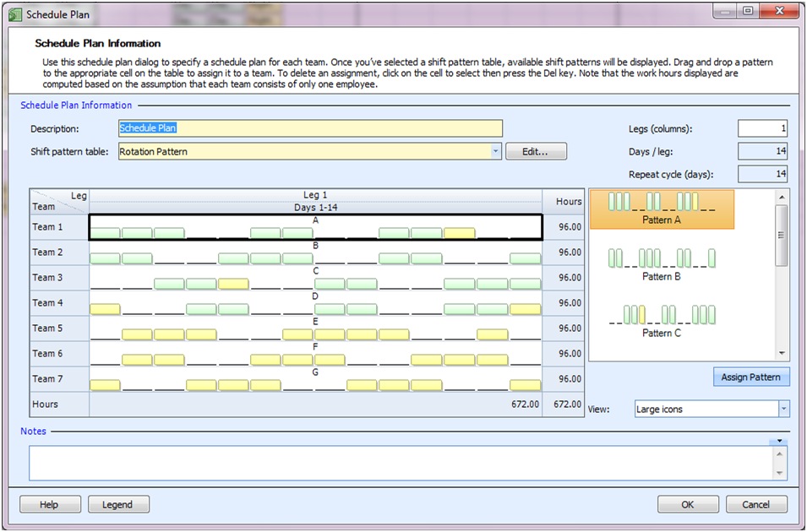807x532 pixels.
Task: Click the Team 3 row header
Action: (59, 278)
